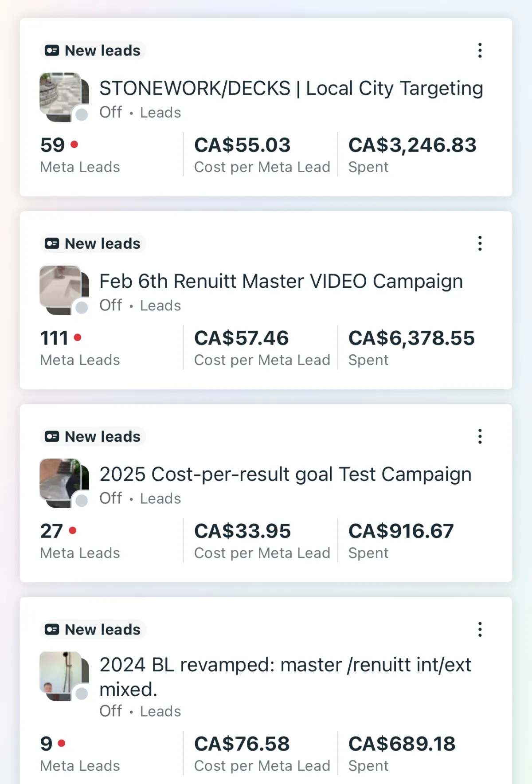Open STONEWORK/DECKS campaign thumbnail image

[x=64, y=97]
